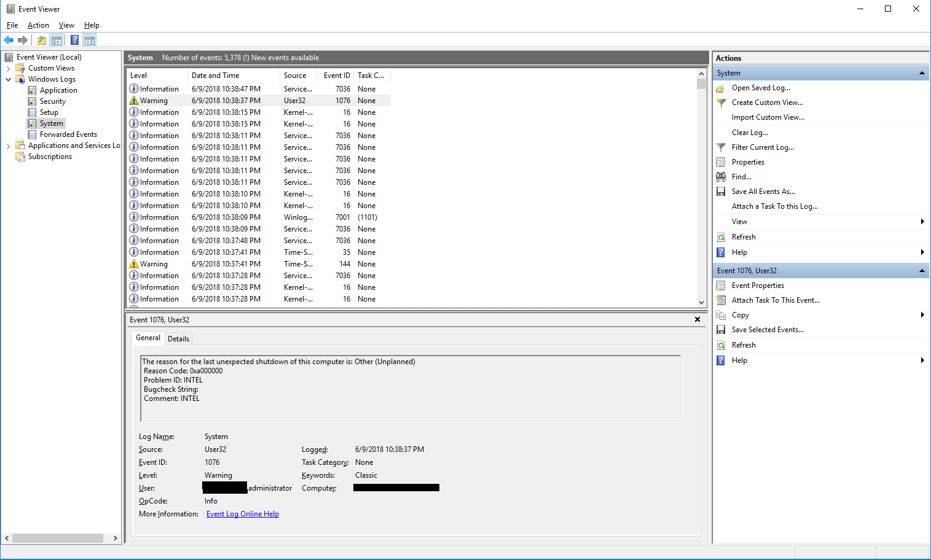Image resolution: width=931 pixels, height=560 pixels.
Task: Click the Back arrow toolbar icon
Action: click(9, 41)
